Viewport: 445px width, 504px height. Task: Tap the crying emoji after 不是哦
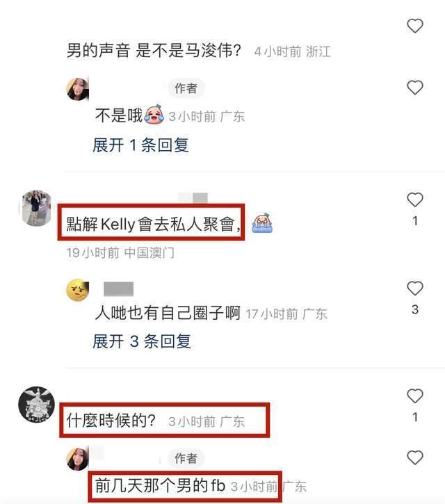pos(154,114)
